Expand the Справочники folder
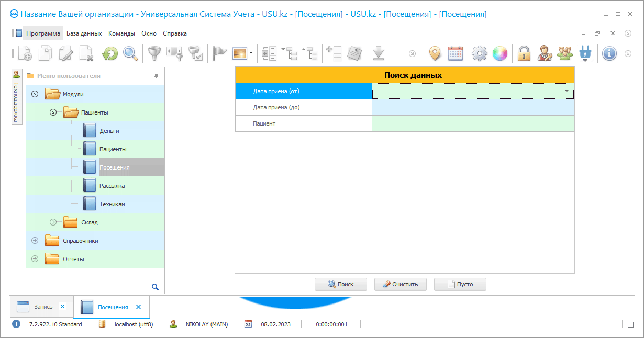This screenshot has width=644, height=338. (x=35, y=241)
